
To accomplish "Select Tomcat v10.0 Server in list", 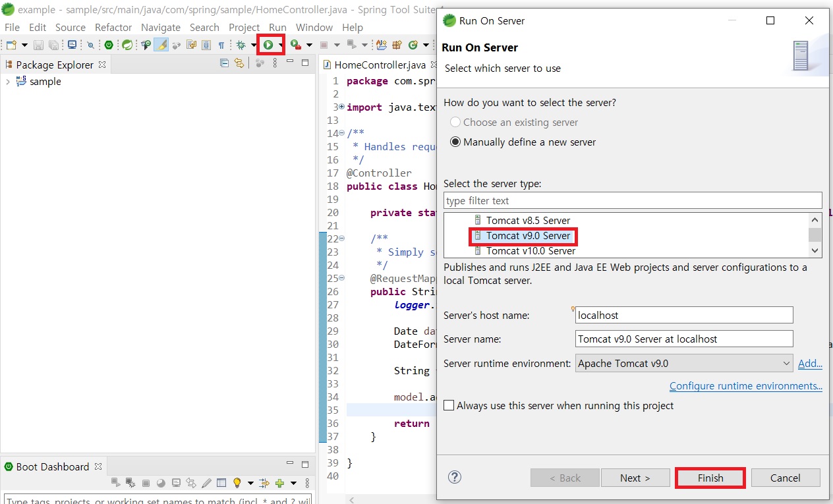I will click(x=531, y=250).
